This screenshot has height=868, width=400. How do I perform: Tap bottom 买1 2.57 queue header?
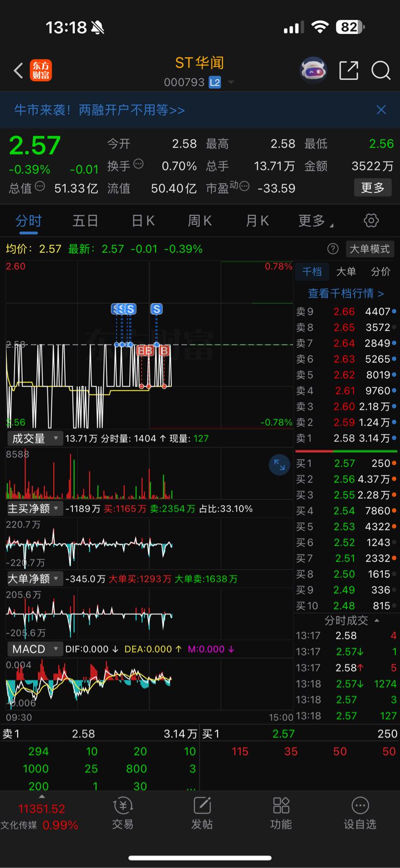pos(300,733)
